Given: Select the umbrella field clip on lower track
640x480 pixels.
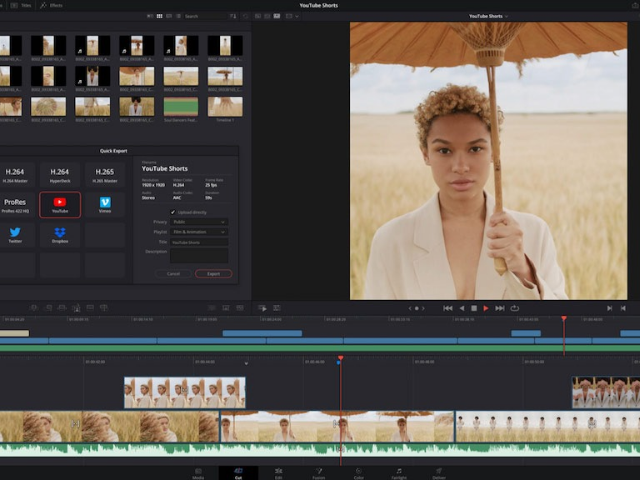Looking at the screenshot, I should [x=337, y=427].
